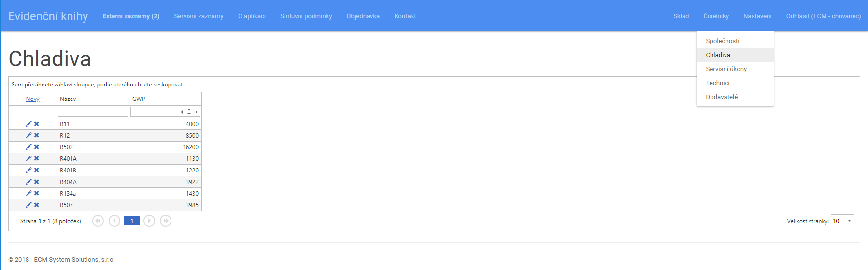Click the grouping panel hint text
The height and width of the screenshot is (270, 868).
click(97, 84)
